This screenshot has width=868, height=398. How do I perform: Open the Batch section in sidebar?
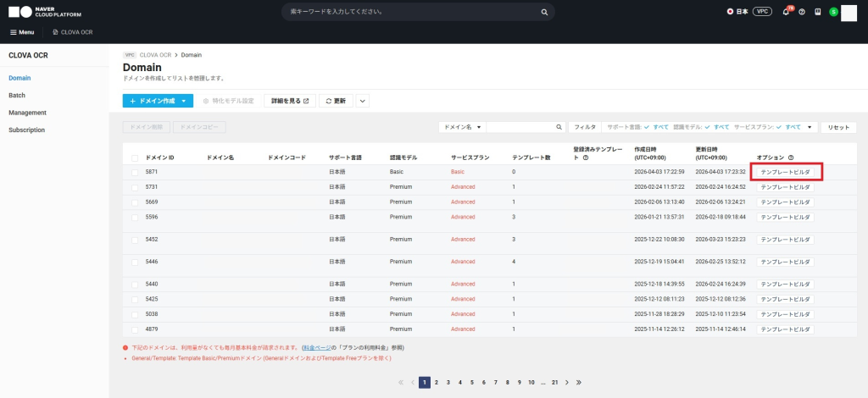(17, 95)
